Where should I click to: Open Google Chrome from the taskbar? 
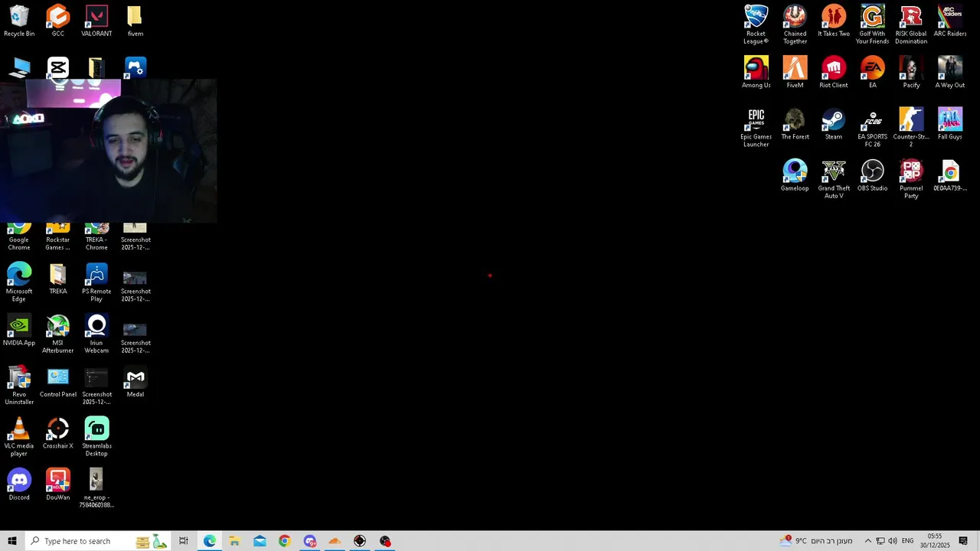coord(285,541)
